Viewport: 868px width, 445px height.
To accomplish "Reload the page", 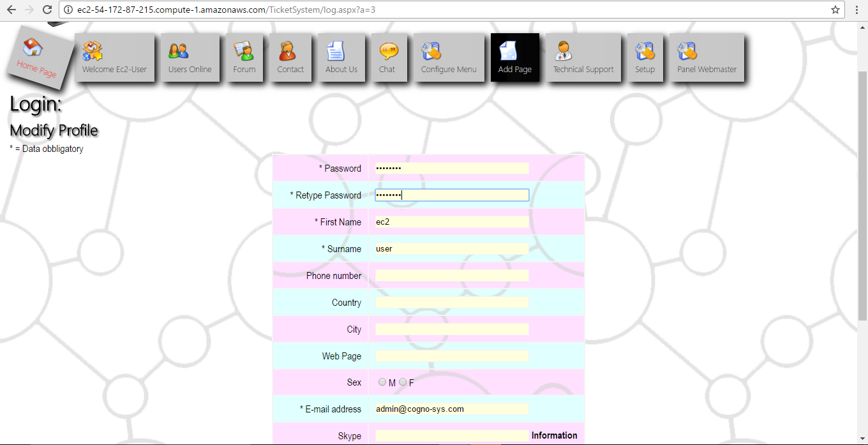I will pyautogui.click(x=47, y=10).
